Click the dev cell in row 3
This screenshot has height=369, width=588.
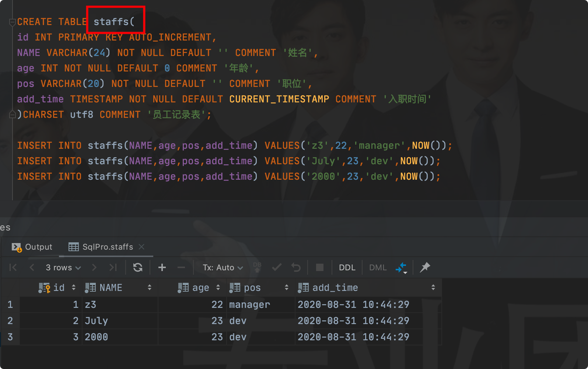coord(260,337)
